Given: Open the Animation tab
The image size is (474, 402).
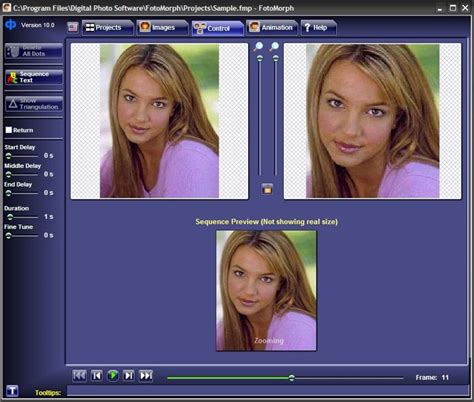Looking at the screenshot, I should [272, 27].
